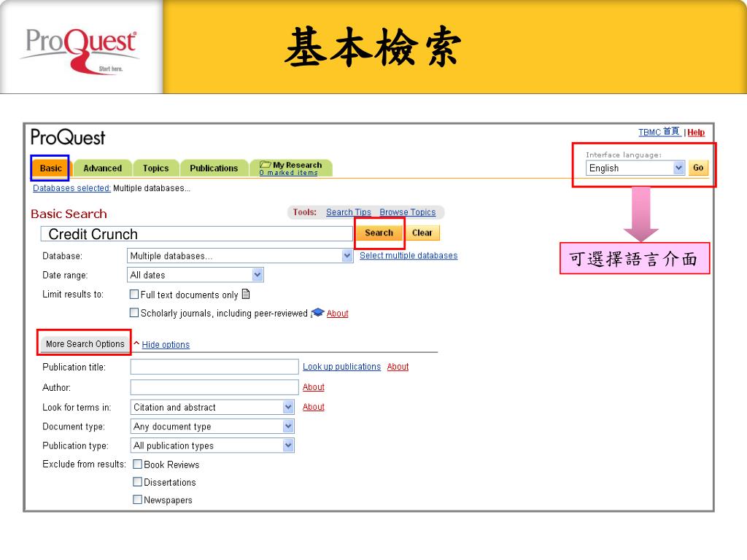
Task: Click the 0 marked items link
Action: pos(289,173)
